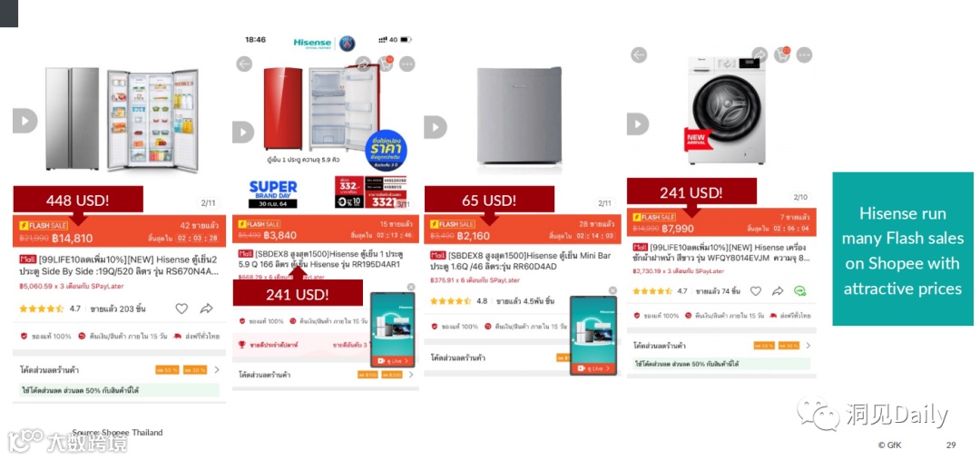Image resolution: width=980 pixels, height=460 pixels.
Task: Share the washing machine listing
Action: coord(778,290)
